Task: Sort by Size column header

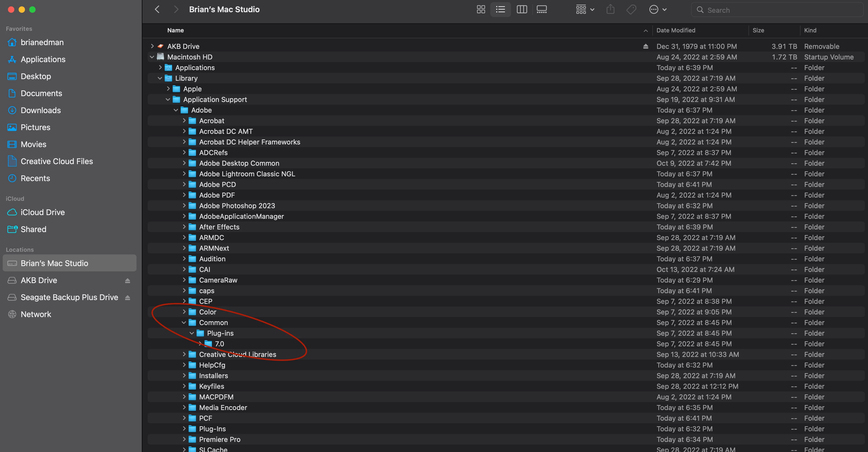Action: click(x=758, y=30)
